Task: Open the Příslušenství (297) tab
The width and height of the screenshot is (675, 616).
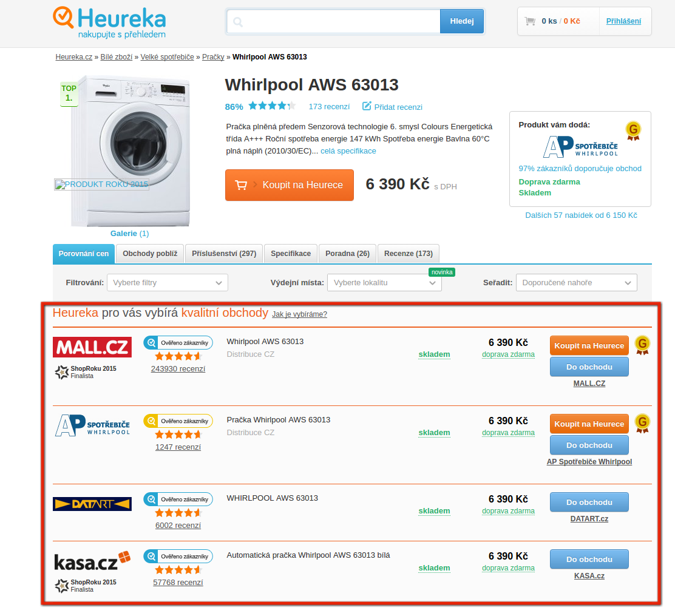Action: click(224, 254)
